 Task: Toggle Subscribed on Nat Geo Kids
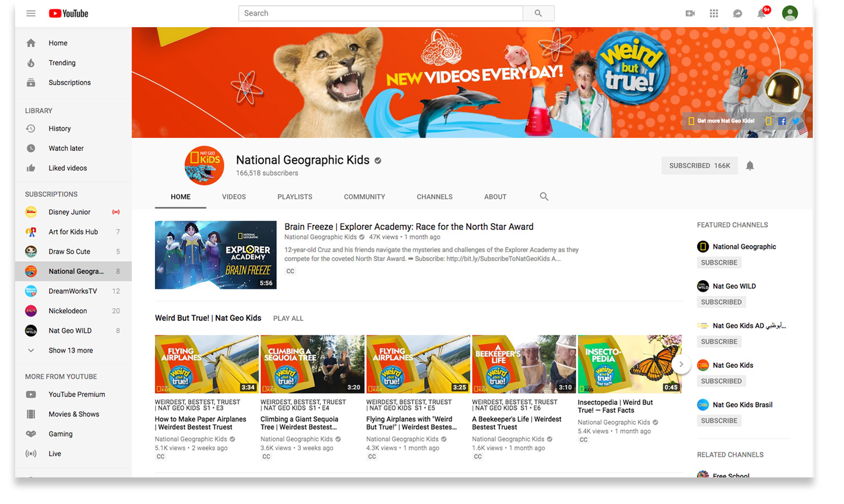point(721,381)
